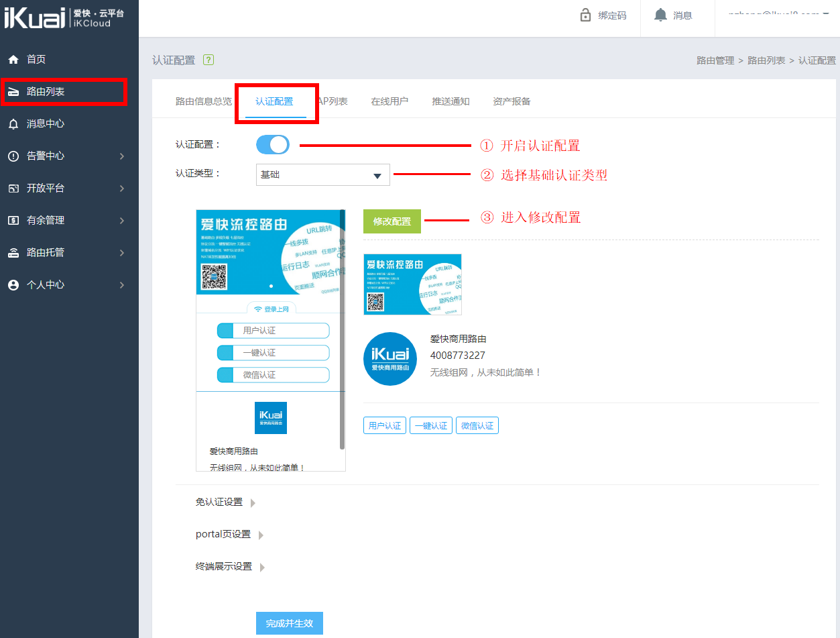
Task: Click the round iKuai 爱快商用路由 logo
Action: pos(390,359)
